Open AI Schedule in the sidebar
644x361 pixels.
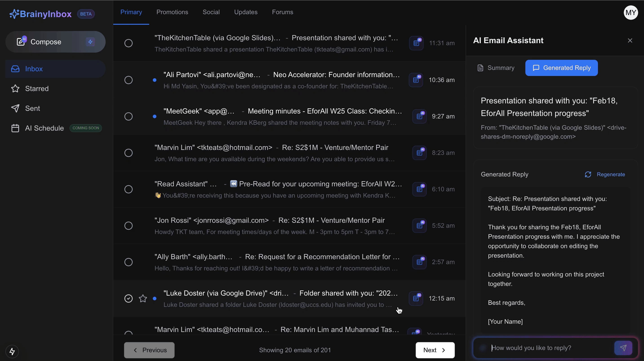(56, 128)
